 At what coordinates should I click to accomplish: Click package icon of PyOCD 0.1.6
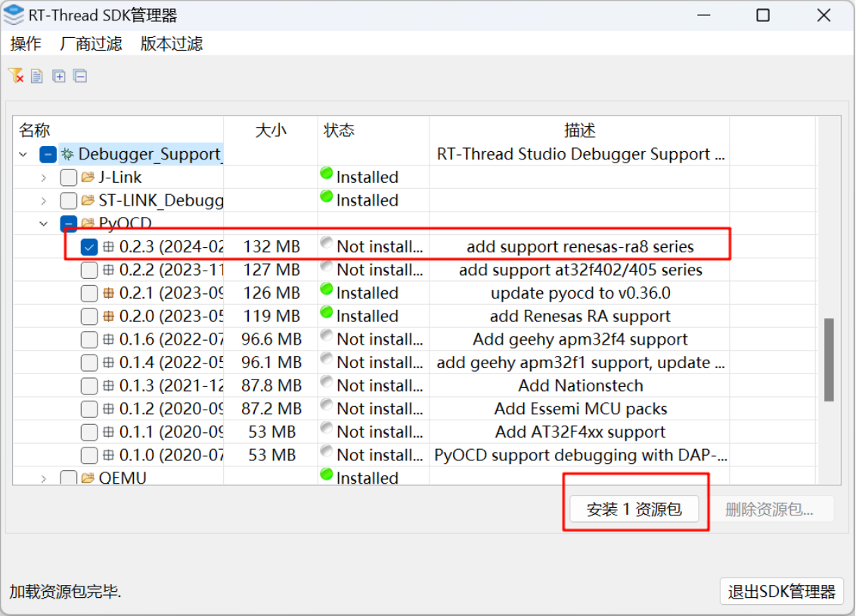(108, 339)
